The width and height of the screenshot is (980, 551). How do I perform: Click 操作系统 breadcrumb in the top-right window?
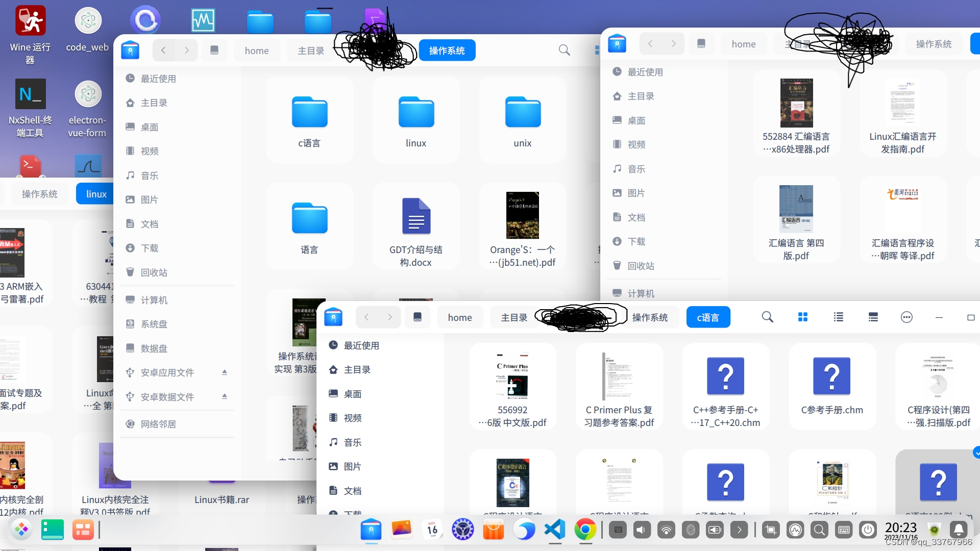[934, 44]
